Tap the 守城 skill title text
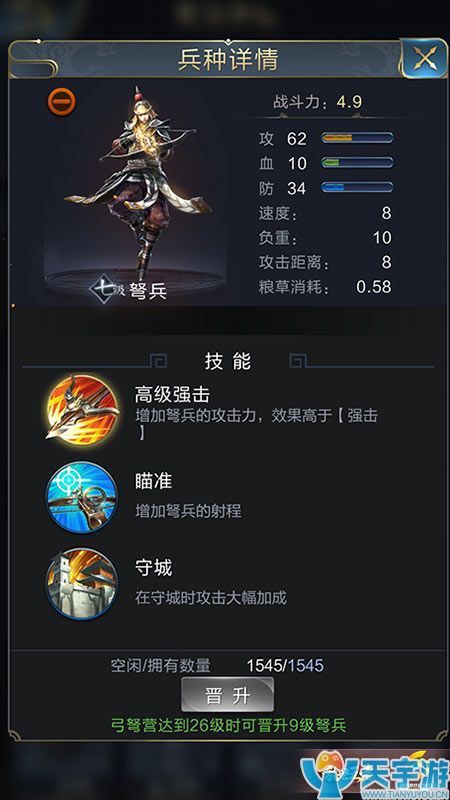 pyautogui.click(x=154, y=568)
